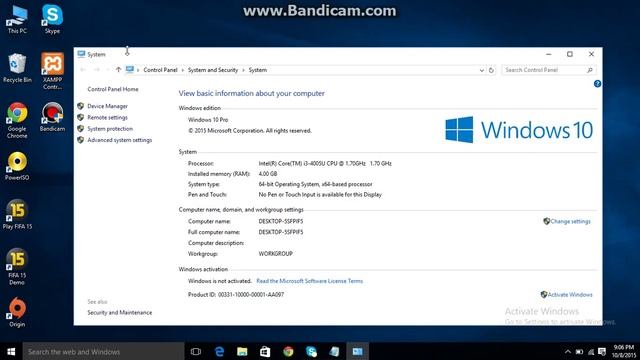Select the System breadcrumb item
The width and height of the screenshot is (640, 360).
pos(258,70)
